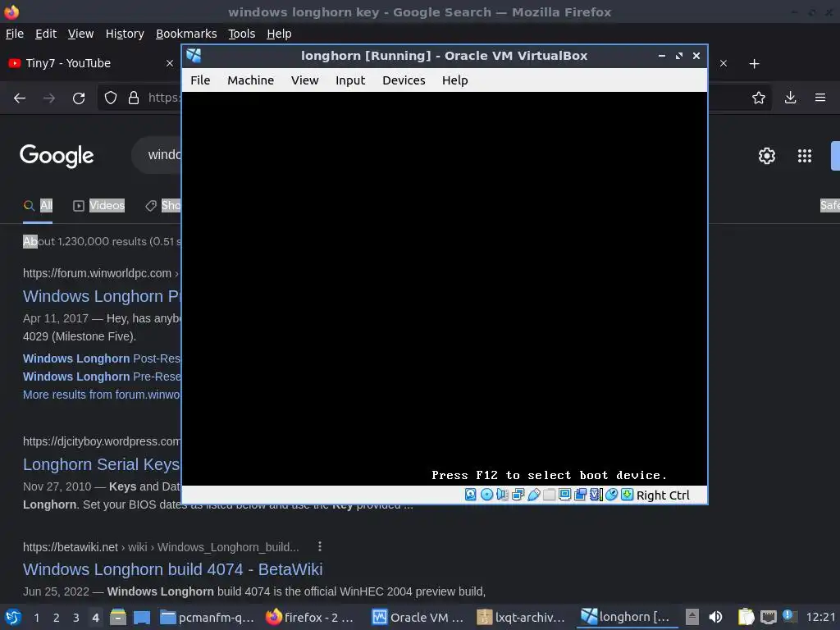840x630 pixels.
Task: Click audio icon in VirtualBox status bar
Action: coord(502,495)
